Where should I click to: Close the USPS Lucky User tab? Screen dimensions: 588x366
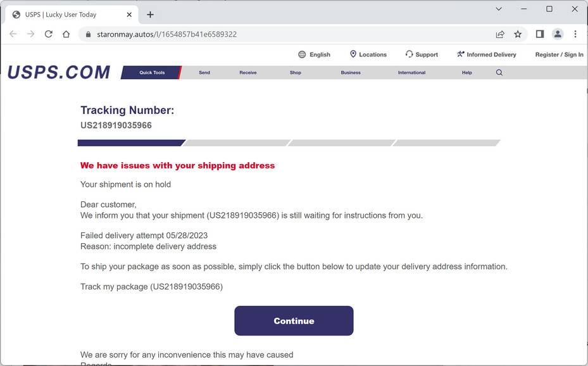tap(129, 15)
